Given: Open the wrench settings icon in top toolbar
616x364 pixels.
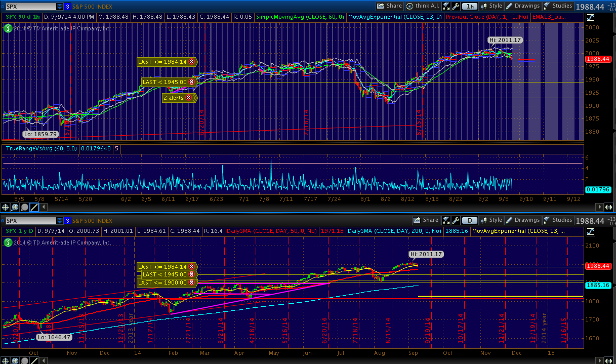Looking at the screenshot, I should pyautogui.click(x=457, y=6).
